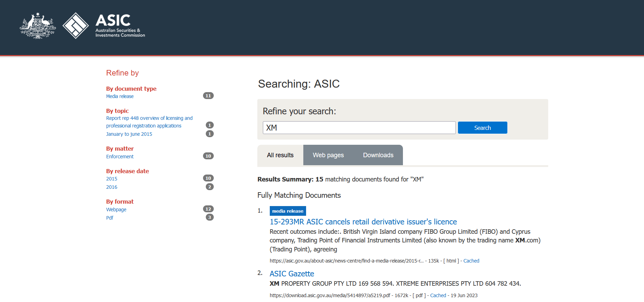Click the "By document type" heading
The height and width of the screenshot is (302, 644).
click(x=131, y=89)
